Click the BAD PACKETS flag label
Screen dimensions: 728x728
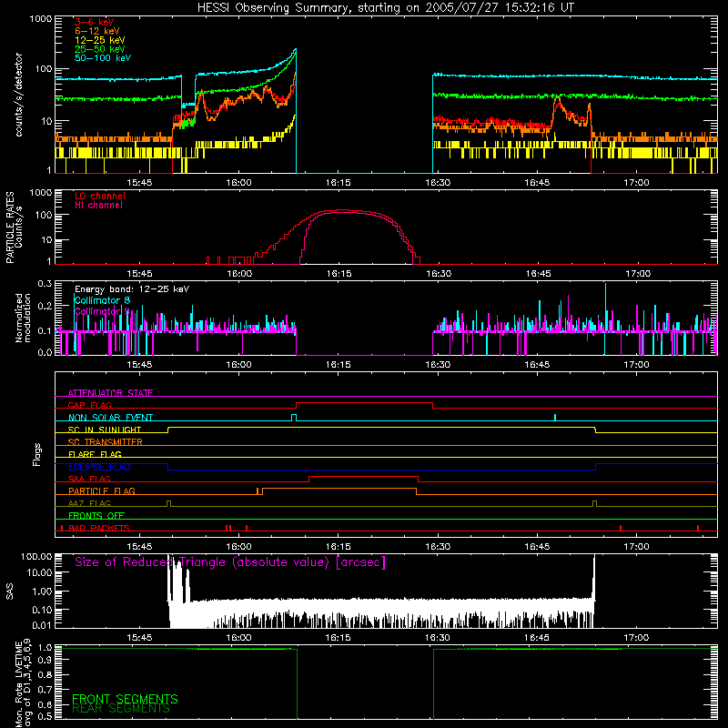98,529
